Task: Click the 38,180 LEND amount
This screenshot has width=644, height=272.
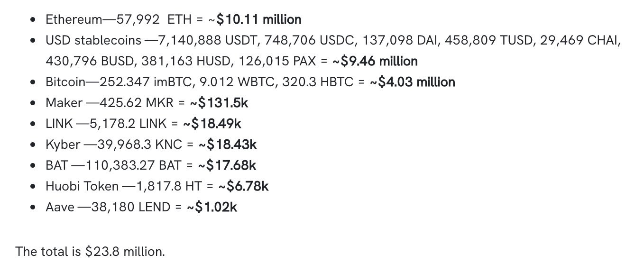Action: click(134, 207)
